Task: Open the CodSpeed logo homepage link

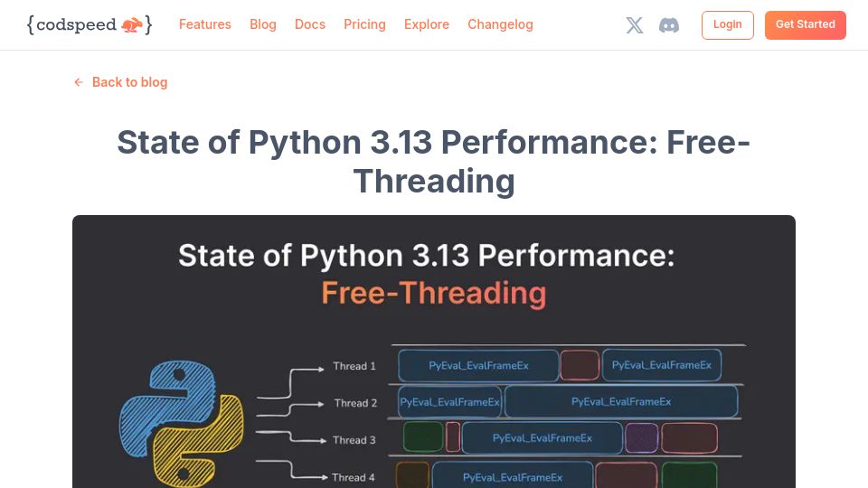Action: pyautogui.click(x=90, y=25)
